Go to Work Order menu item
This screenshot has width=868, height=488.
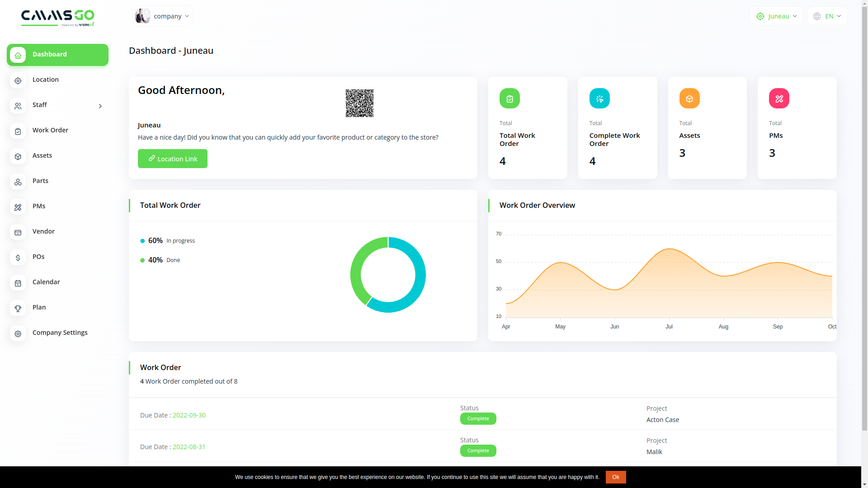[x=50, y=130]
